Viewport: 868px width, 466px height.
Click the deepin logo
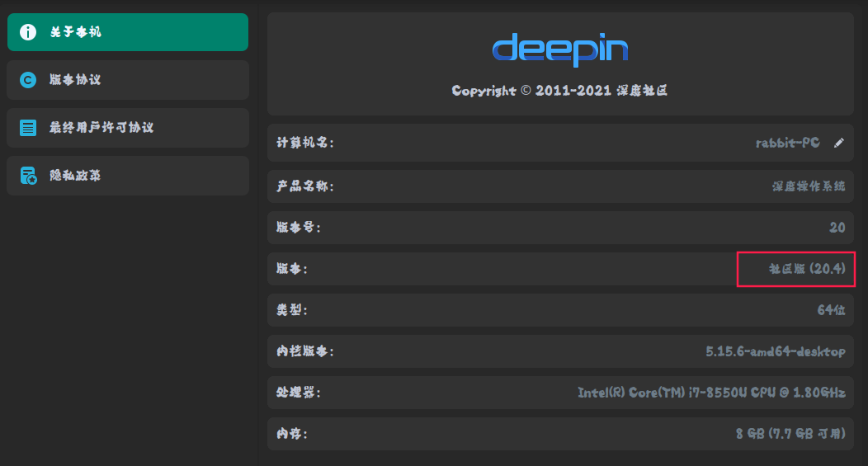pos(560,49)
